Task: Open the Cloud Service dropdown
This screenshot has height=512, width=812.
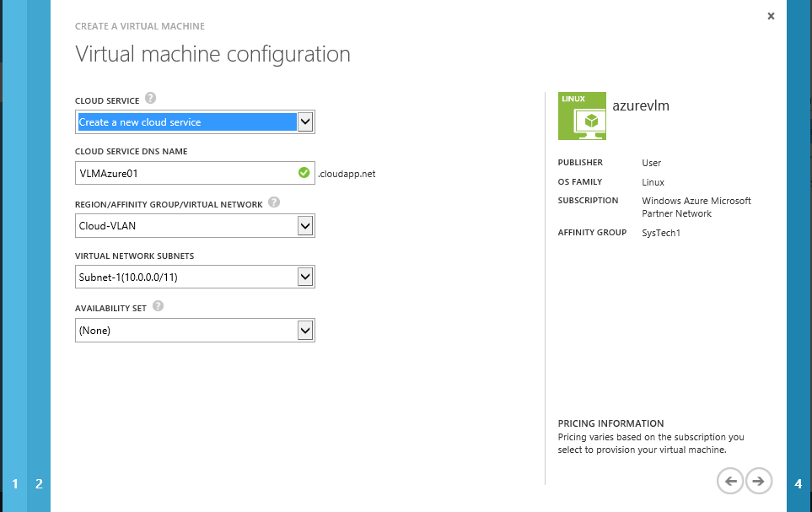Action: click(196, 121)
